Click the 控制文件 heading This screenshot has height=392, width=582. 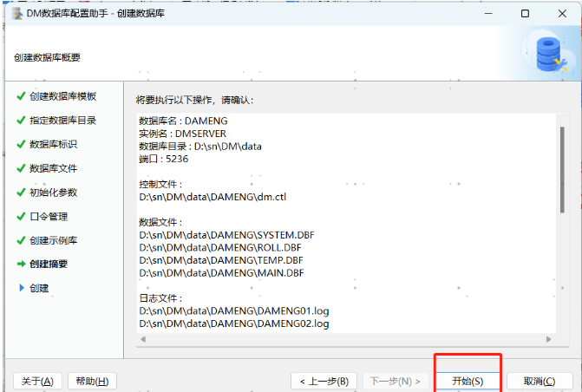pos(160,185)
